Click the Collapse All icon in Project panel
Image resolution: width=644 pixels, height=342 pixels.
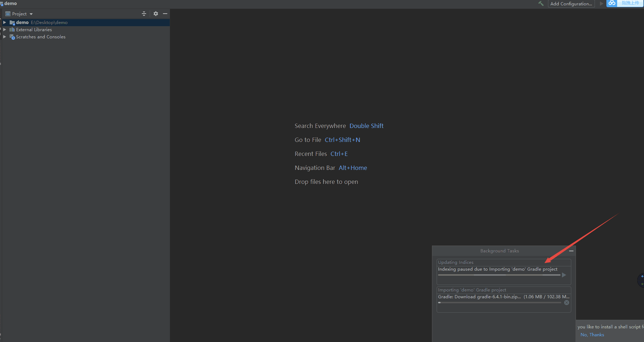click(x=144, y=14)
